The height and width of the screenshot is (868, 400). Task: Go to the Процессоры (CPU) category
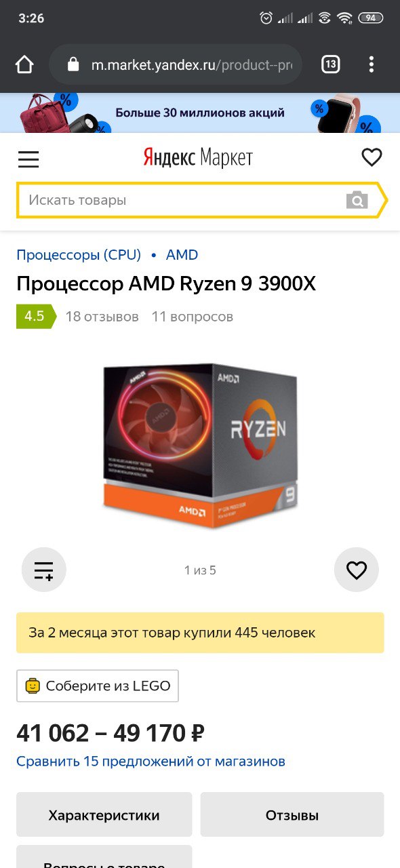click(79, 255)
